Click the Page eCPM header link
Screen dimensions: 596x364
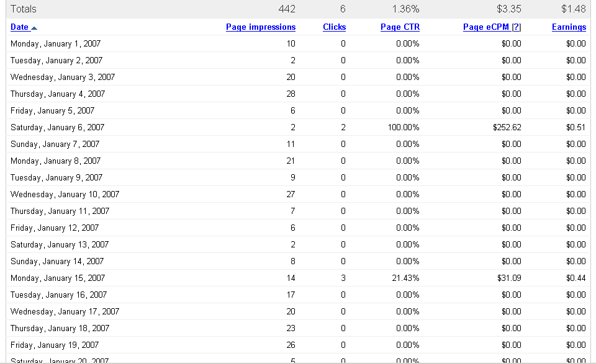coord(486,27)
